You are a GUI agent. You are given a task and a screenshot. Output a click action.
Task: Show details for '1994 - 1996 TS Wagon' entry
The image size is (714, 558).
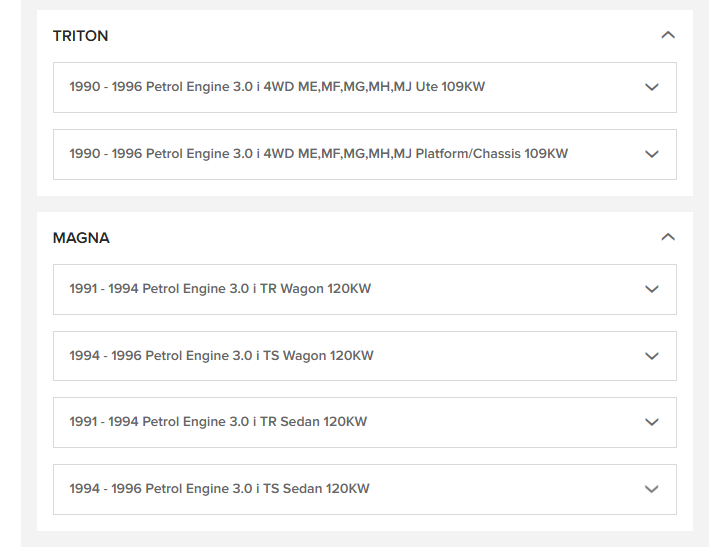point(221,356)
